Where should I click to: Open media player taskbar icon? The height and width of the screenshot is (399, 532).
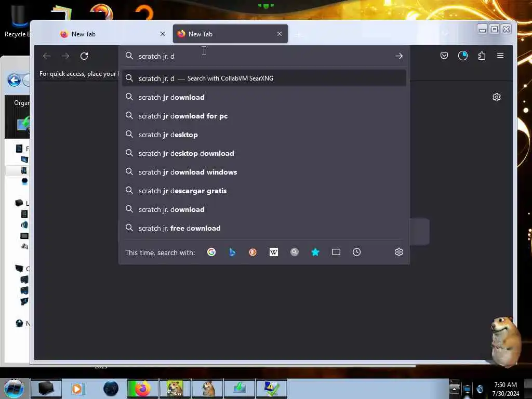pos(77,389)
